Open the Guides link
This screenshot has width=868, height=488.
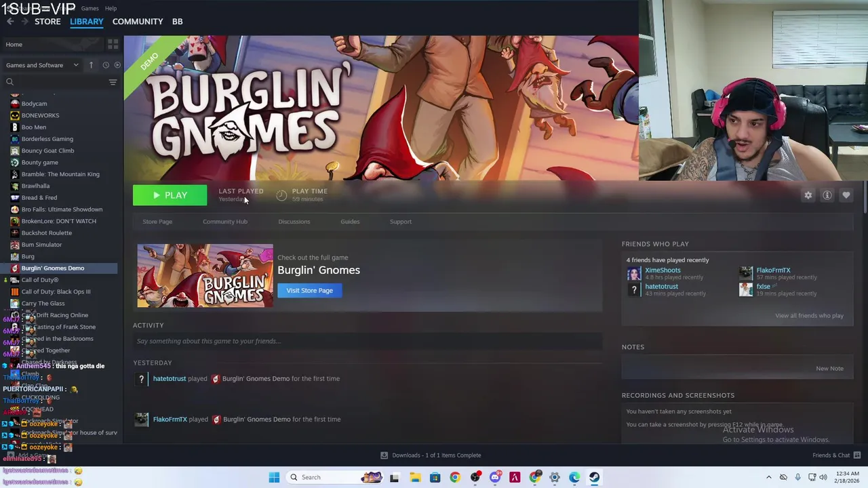(350, 222)
